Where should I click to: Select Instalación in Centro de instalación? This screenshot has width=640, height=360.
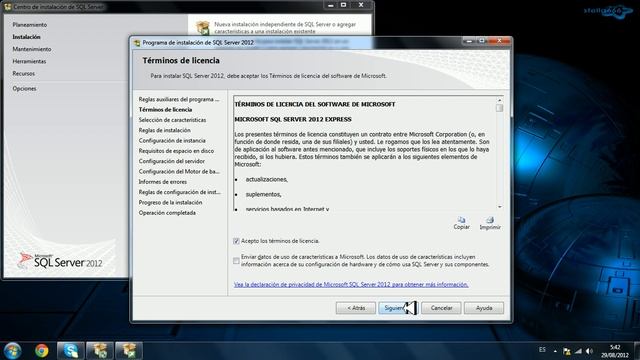pyautogui.click(x=26, y=37)
